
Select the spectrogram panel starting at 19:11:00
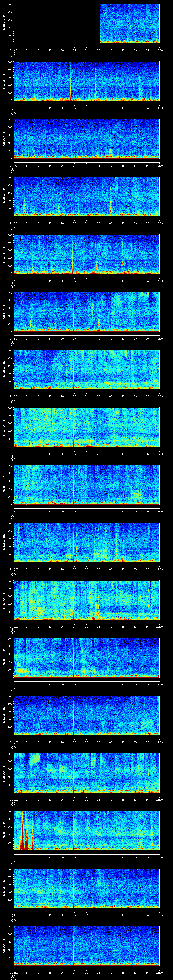pyautogui.click(x=86, y=139)
